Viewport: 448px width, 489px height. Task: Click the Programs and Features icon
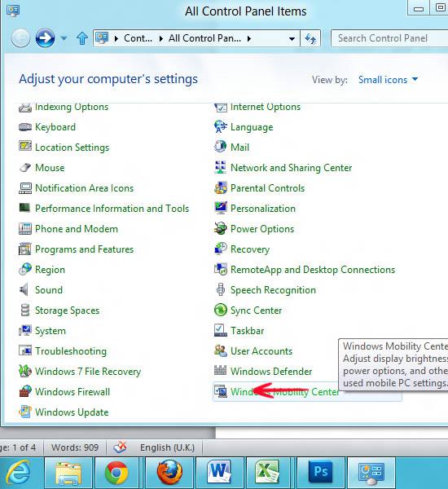coord(25,249)
